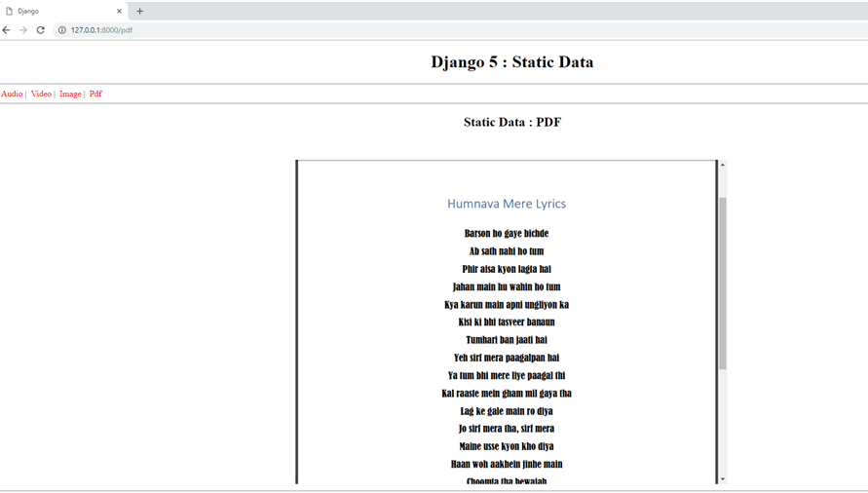Click the line 'Kal raaste mein gham mil gaya tha'
868x493 pixels.
tap(507, 393)
